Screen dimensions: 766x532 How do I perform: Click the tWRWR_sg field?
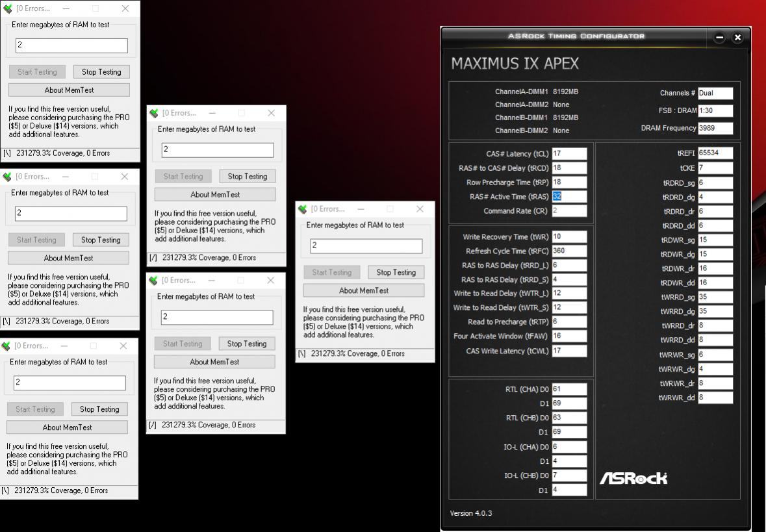point(715,355)
